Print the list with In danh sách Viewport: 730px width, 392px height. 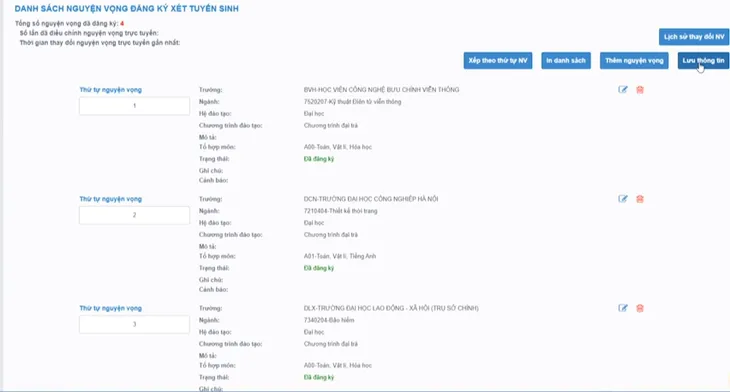click(566, 61)
